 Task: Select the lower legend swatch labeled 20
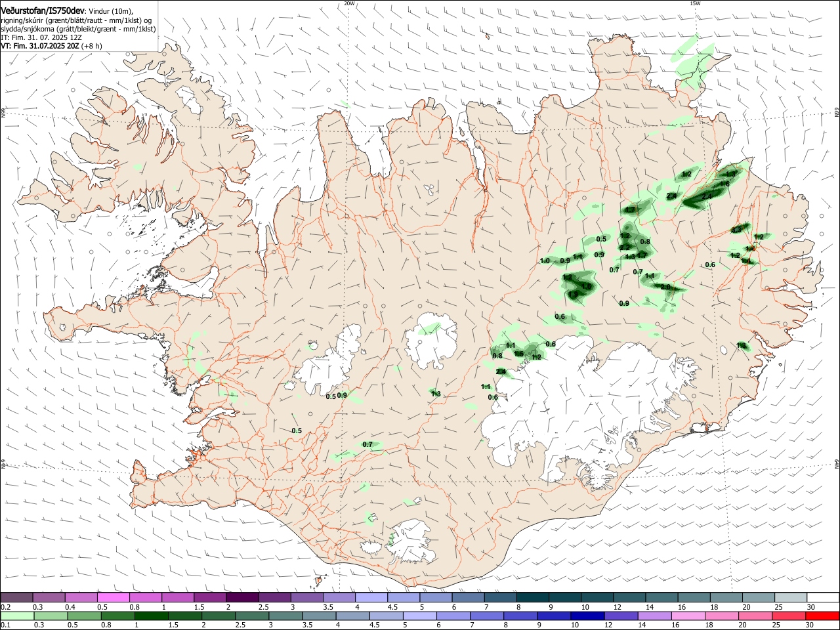pos(755,616)
